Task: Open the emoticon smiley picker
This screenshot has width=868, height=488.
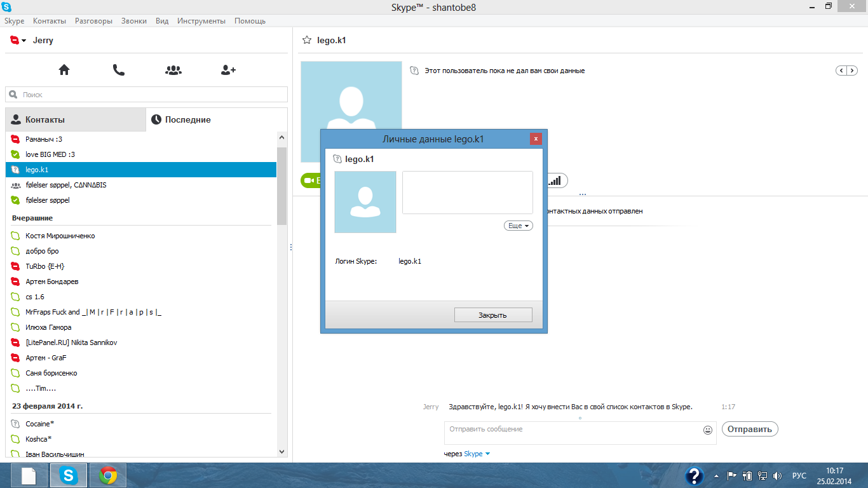Action: 708,430
